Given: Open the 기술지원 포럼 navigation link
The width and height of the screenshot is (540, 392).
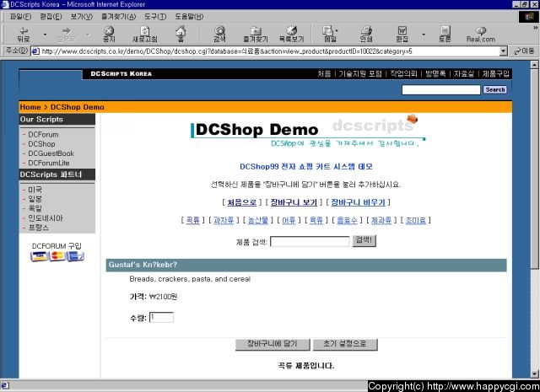Looking at the screenshot, I should (x=360, y=73).
